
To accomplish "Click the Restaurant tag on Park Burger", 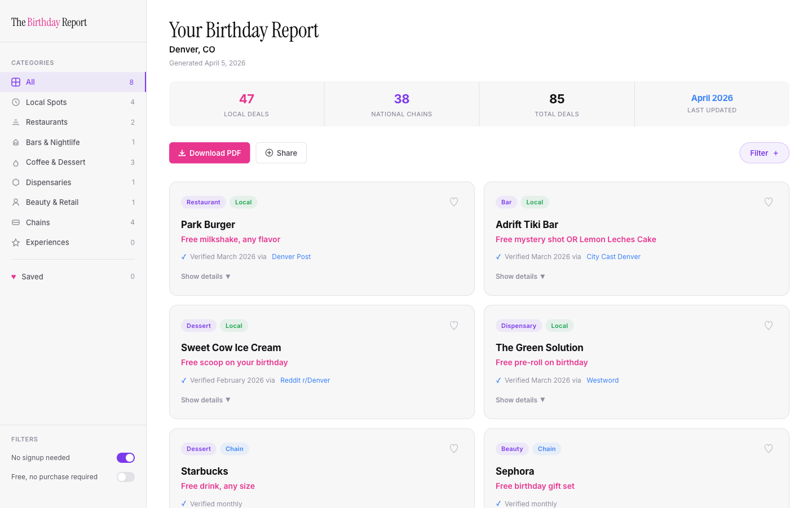I will [204, 202].
